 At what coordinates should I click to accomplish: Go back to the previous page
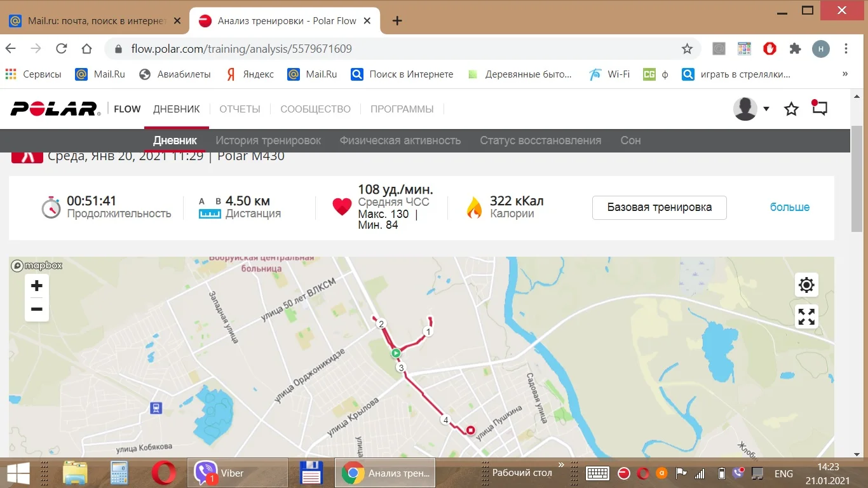tap(11, 49)
